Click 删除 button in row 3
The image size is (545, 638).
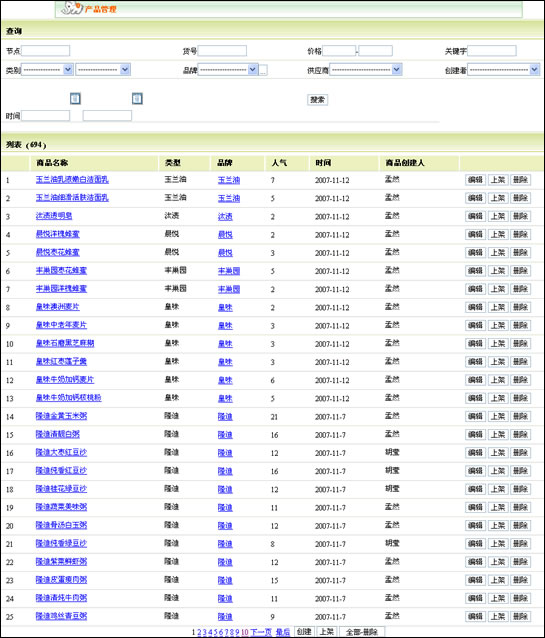tap(521, 216)
